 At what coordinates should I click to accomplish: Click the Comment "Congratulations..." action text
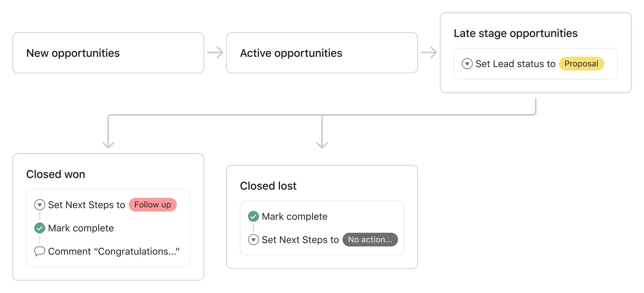(114, 251)
